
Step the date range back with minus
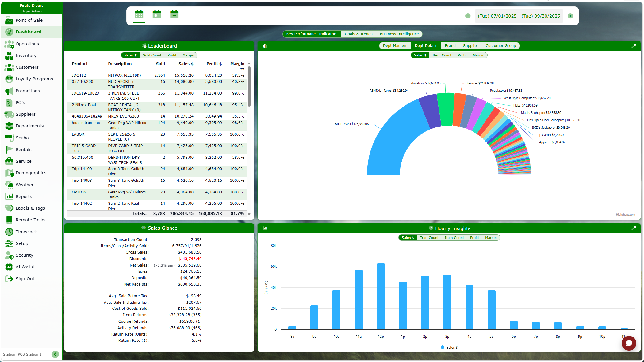468,16
